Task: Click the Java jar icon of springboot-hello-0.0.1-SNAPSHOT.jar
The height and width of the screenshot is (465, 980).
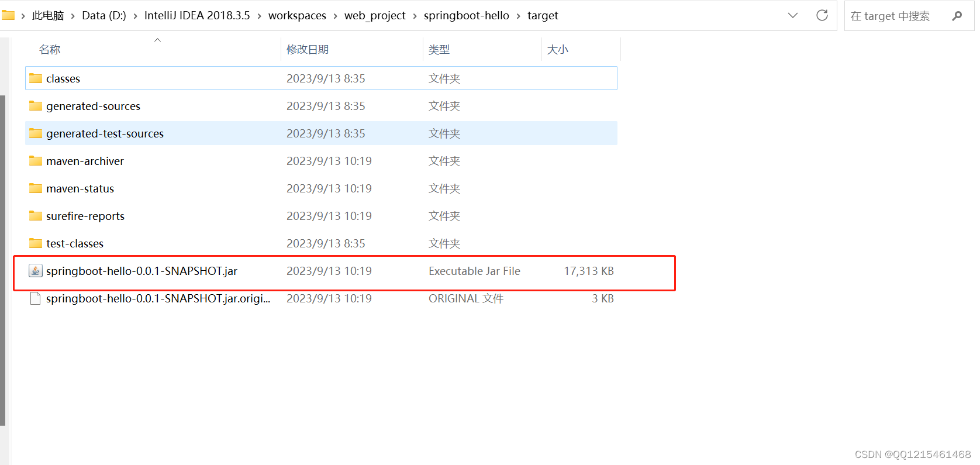Action: pyautogui.click(x=36, y=271)
